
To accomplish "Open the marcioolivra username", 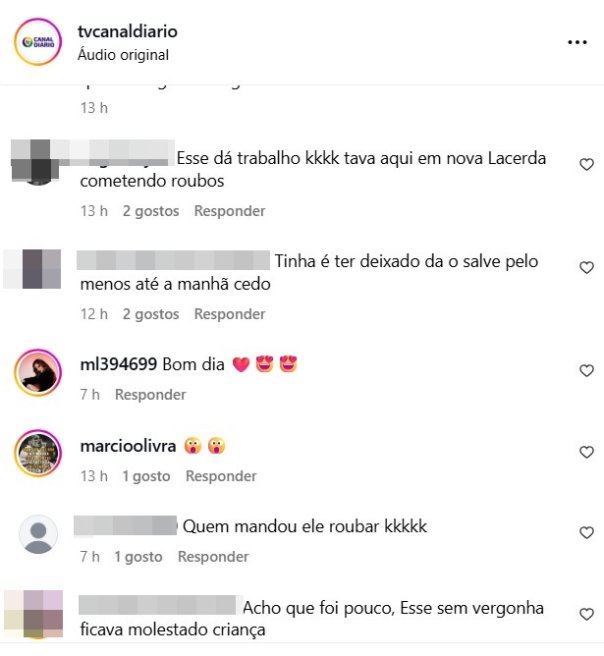I will [x=128, y=446].
